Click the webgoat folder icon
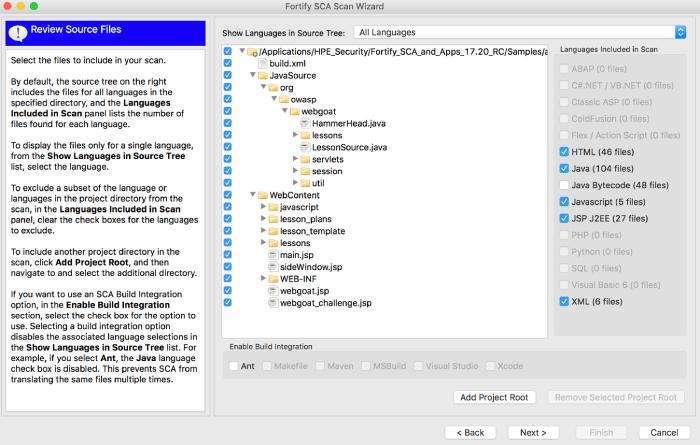 click(295, 112)
